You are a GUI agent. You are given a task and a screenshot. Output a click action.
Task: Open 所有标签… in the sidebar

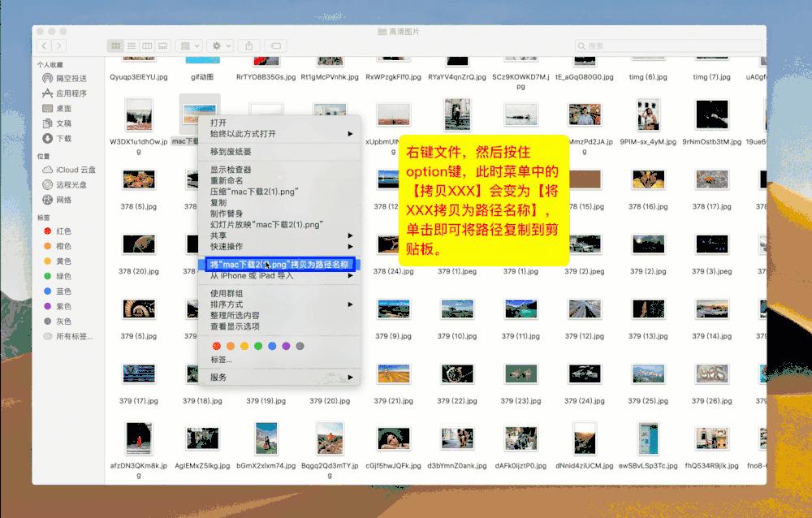click(68, 336)
